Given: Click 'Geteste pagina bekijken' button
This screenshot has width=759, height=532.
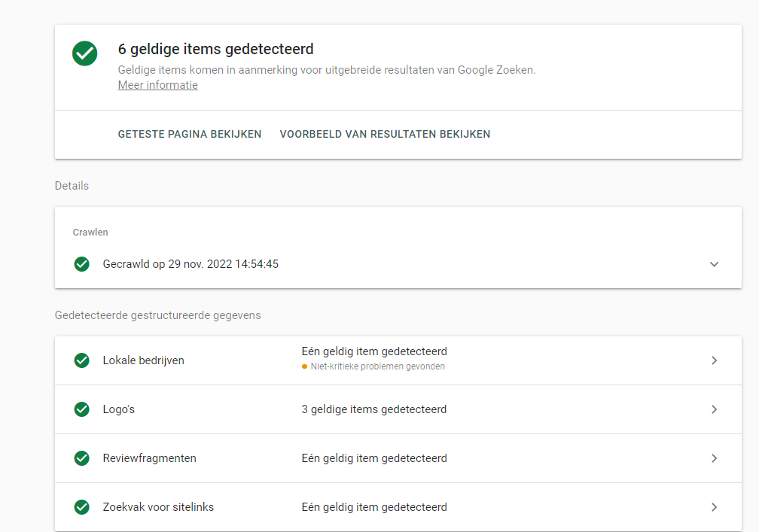Looking at the screenshot, I should pyautogui.click(x=190, y=134).
